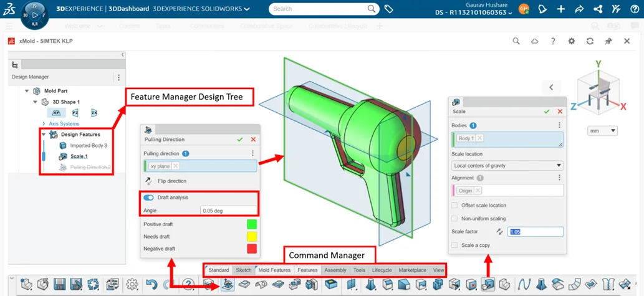Click the spline curve toolbar icon
Viewport: 644px width, 296px height.
tap(523, 284)
